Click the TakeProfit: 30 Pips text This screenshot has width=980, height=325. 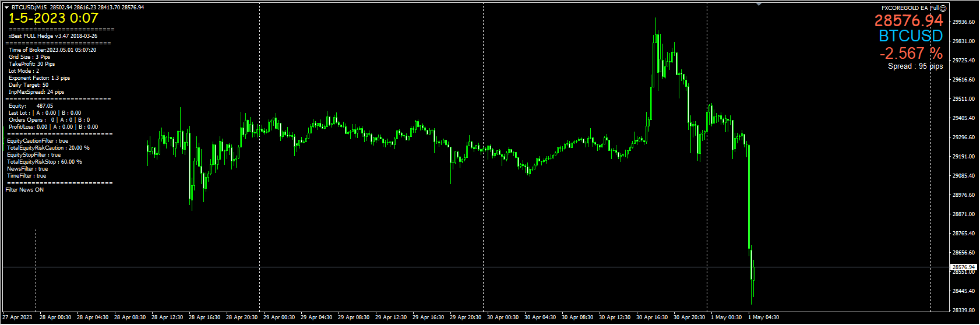point(32,64)
